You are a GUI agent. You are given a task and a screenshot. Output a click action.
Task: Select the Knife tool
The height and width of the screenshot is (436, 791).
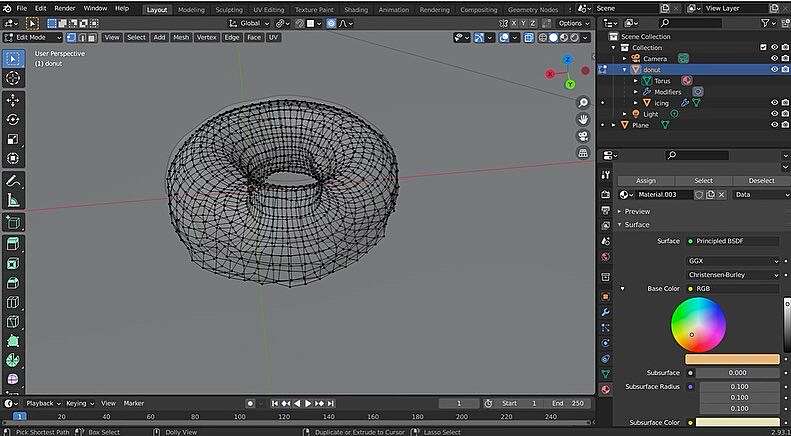[x=14, y=321]
